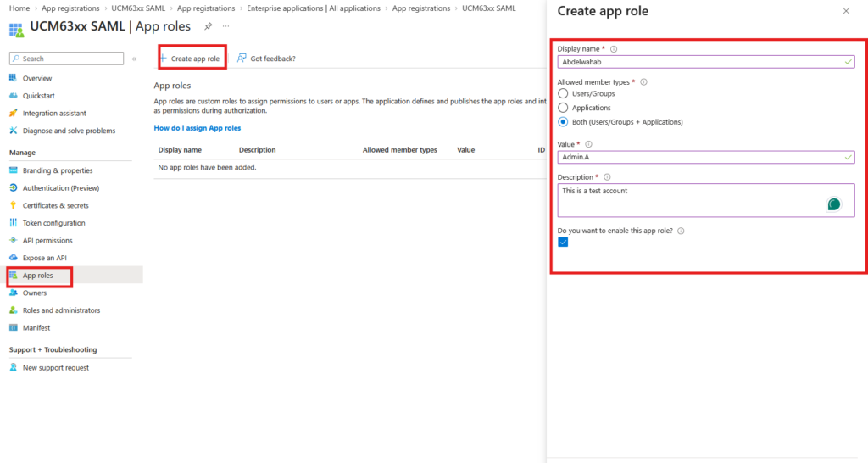
Task: Click the Got feedback? button
Action: coord(266,59)
